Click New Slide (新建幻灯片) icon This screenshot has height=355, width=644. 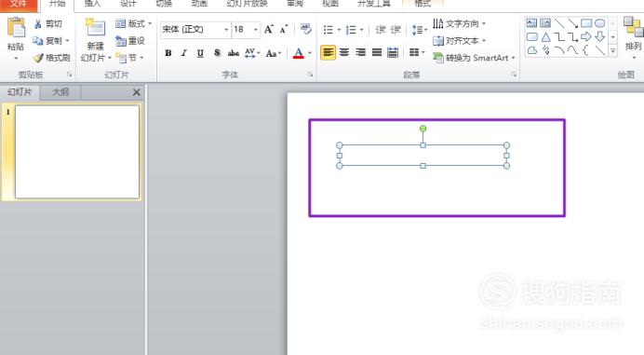coord(95,27)
